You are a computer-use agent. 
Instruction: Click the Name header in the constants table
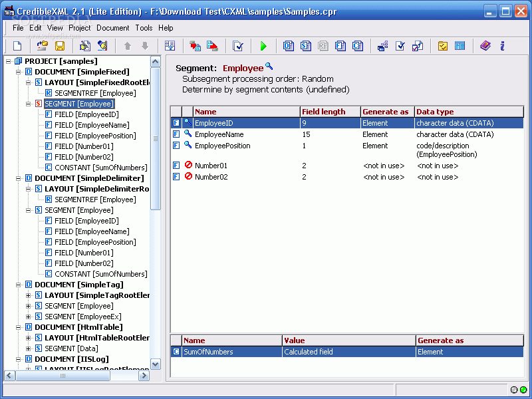coord(232,340)
